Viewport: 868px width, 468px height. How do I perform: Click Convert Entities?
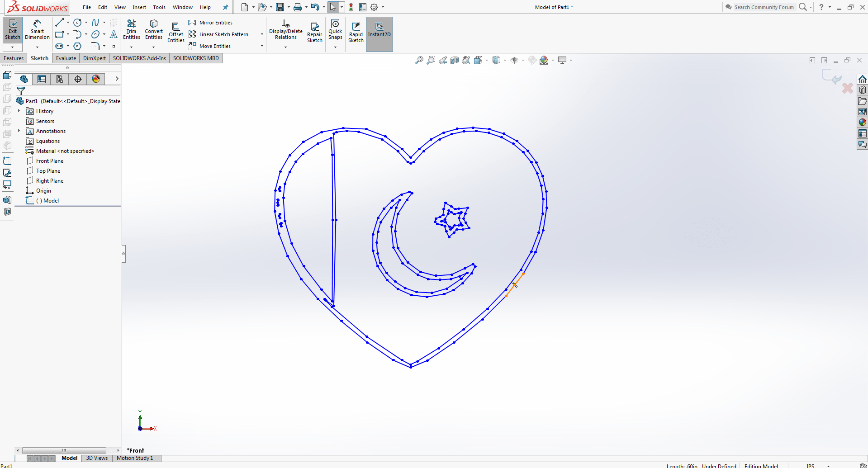(x=154, y=29)
